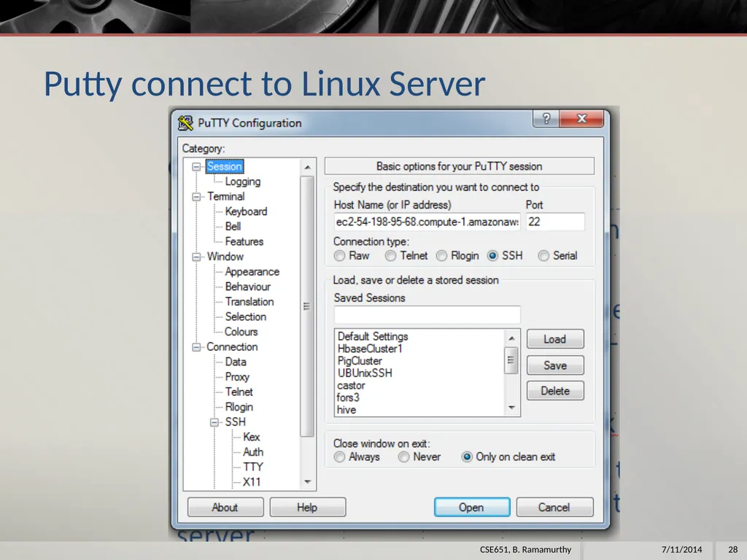Collapse the SSH tree node
The width and height of the screenshot is (747, 560).
click(x=214, y=422)
